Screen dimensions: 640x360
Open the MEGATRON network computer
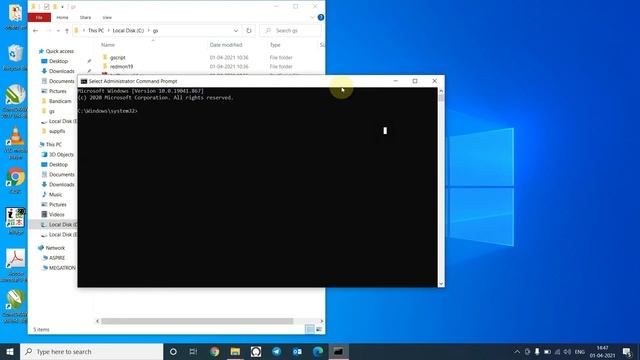(x=62, y=268)
